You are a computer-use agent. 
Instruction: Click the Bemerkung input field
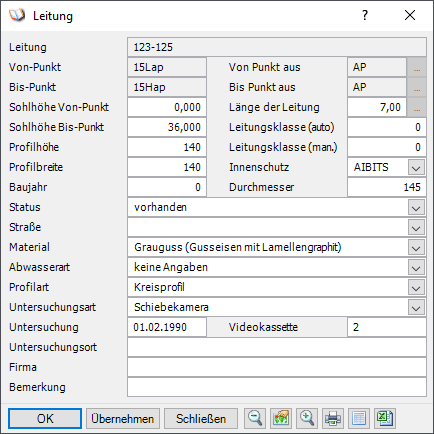(x=277, y=387)
